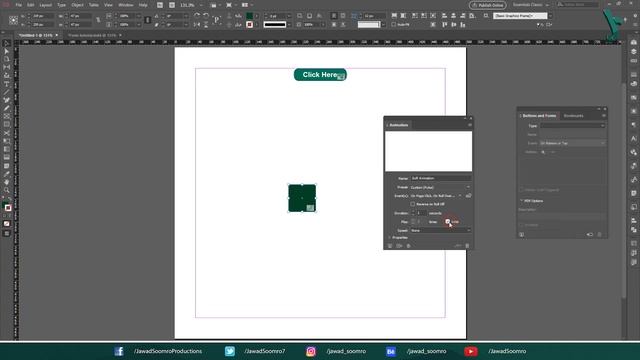Convert button to object in Buttons panel
The image size is (640, 360).
click(x=590, y=235)
